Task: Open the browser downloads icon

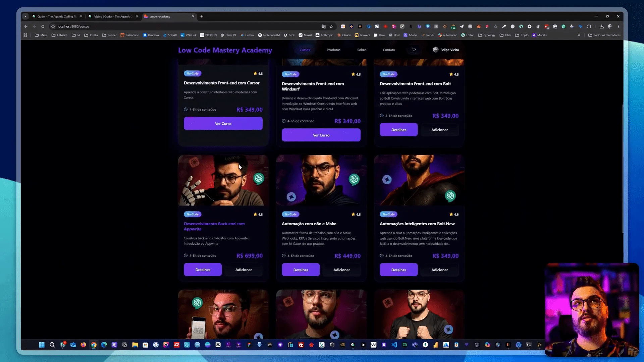Action: coord(601,26)
